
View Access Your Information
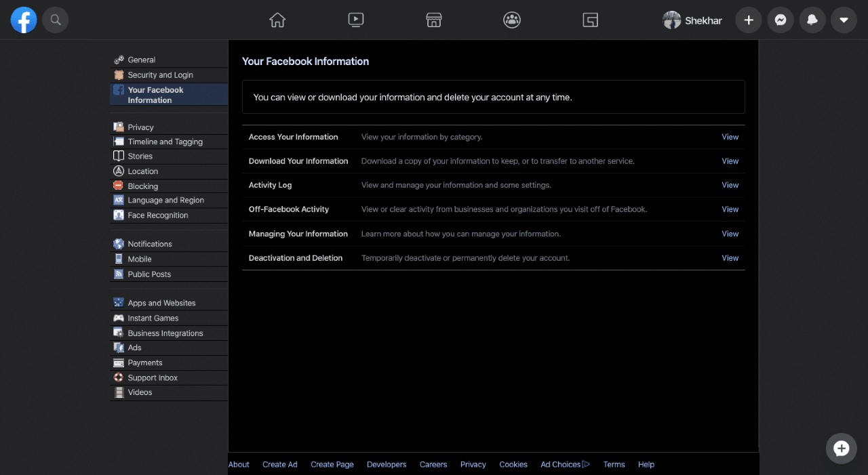tap(730, 137)
